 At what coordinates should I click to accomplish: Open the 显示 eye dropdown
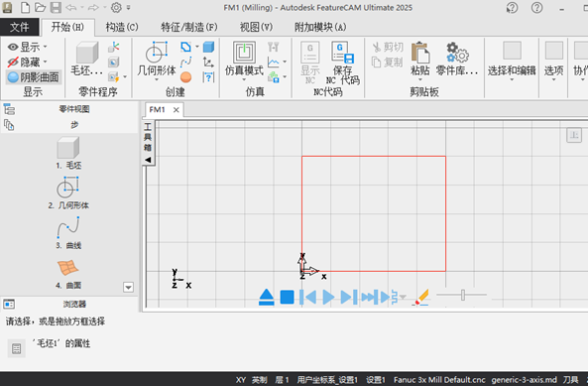pyautogui.click(x=28, y=47)
